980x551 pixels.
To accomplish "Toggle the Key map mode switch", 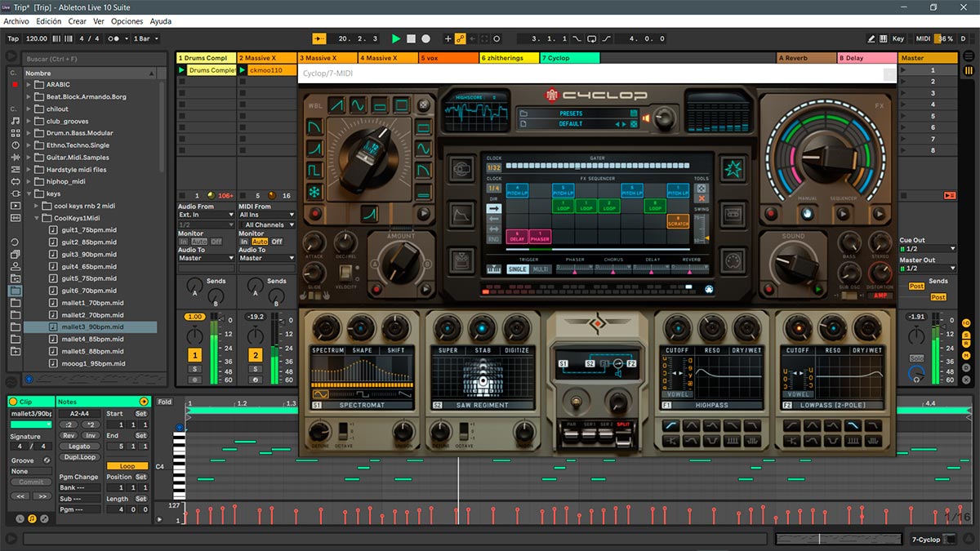I will pyautogui.click(x=898, y=38).
